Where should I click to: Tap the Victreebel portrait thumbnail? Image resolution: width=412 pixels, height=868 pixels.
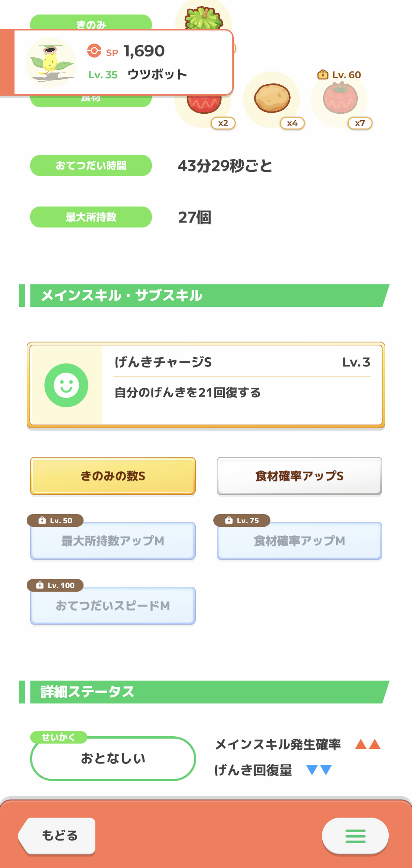(51, 62)
